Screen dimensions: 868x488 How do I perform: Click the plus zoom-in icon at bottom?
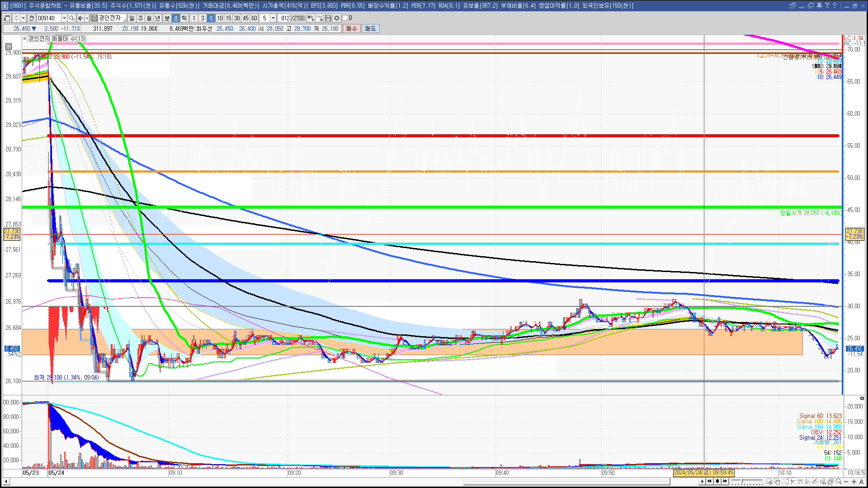854,482
